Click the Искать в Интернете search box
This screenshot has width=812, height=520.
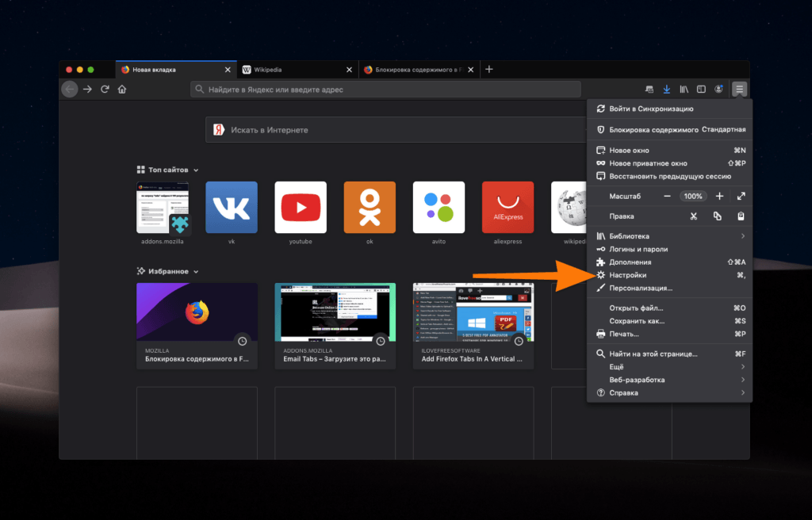(396, 130)
